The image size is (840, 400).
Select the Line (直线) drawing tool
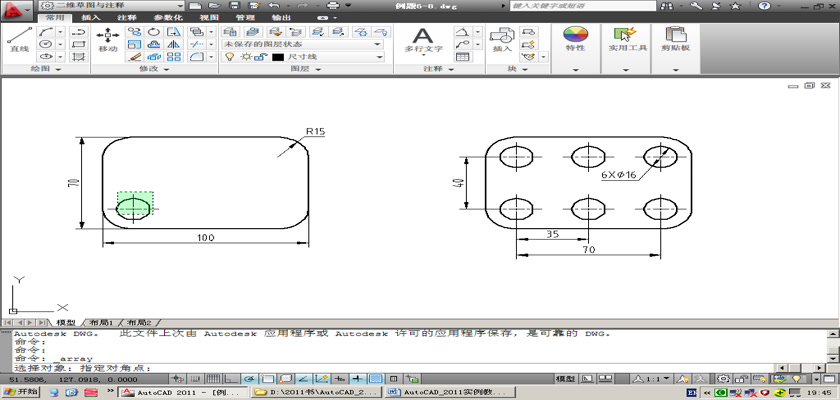point(18,40)
